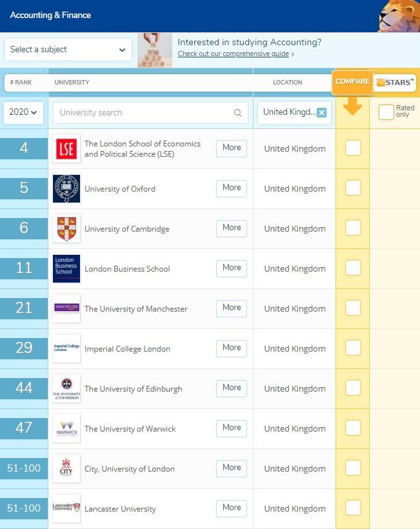Click the rank 29 cell
The width and height of the screenshot is (420, 529).
[x=24, y=348]
